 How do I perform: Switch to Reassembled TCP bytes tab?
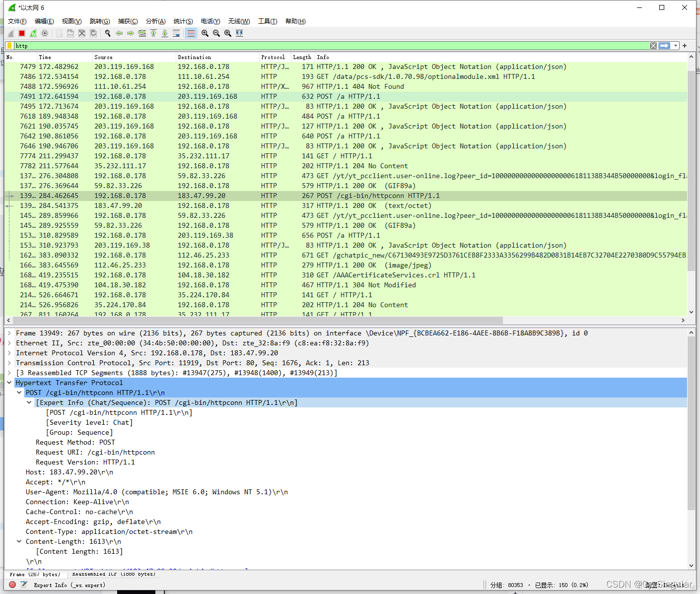pos(114,574)
